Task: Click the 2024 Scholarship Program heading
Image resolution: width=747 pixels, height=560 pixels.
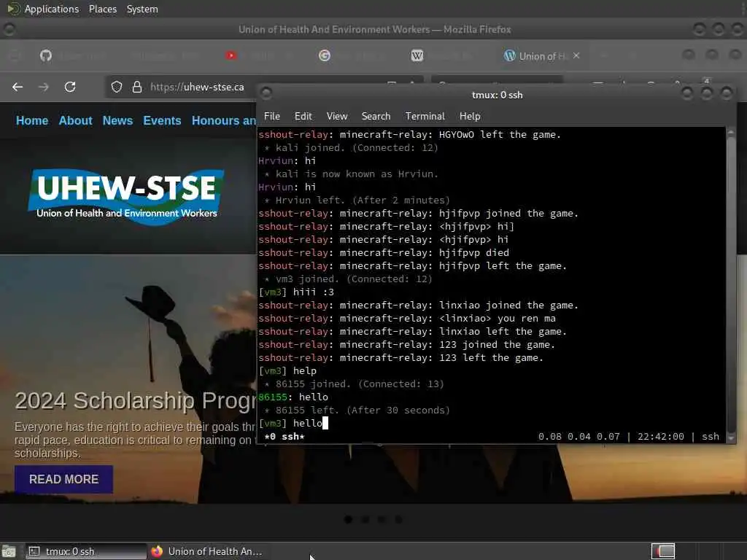Action: (135, 400)
